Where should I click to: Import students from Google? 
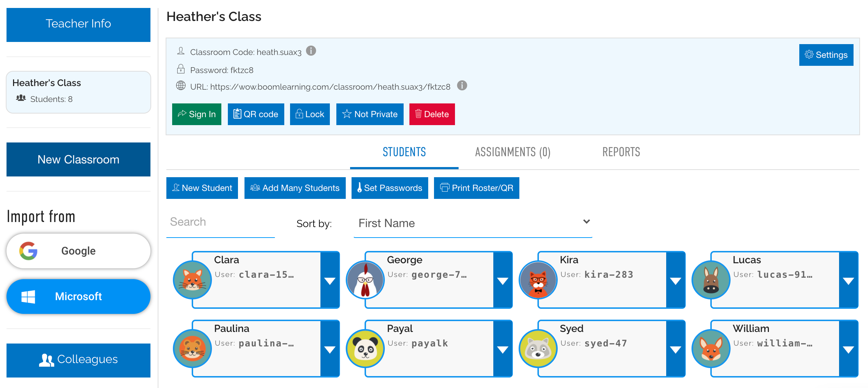pyautogui.click(x=78, y=251)
